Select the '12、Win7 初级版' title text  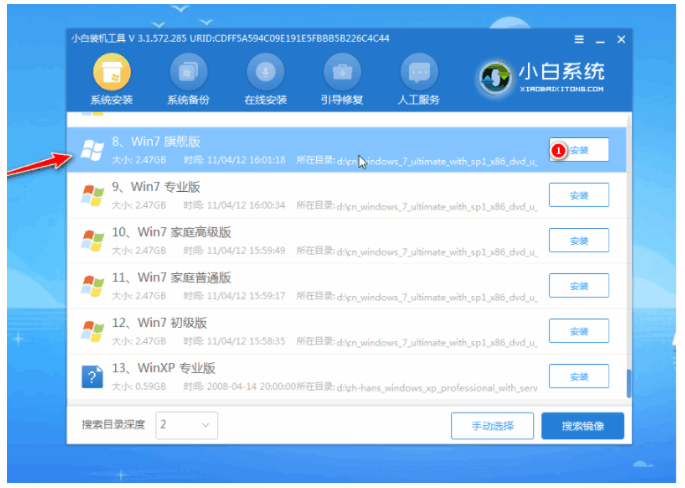[159, 323]
